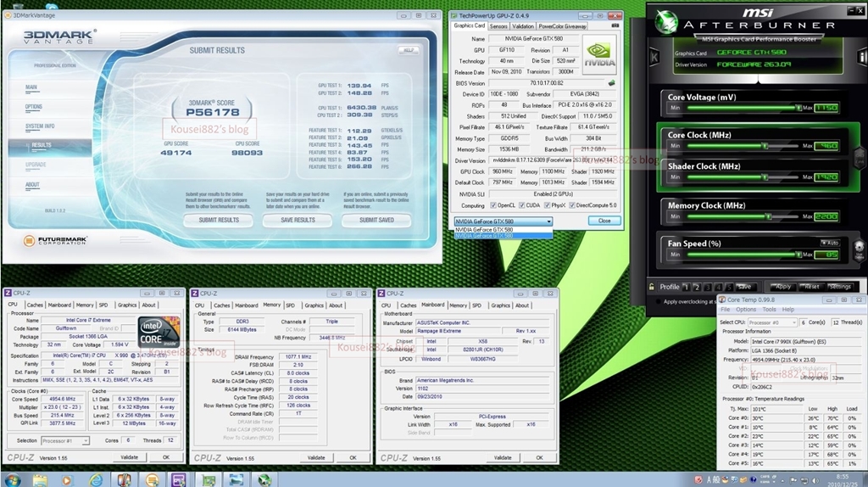Viewport: 868px width, 487px height.
Task: Select highlighted second GTX 580 list entry
Action: [x=504, y=236]
